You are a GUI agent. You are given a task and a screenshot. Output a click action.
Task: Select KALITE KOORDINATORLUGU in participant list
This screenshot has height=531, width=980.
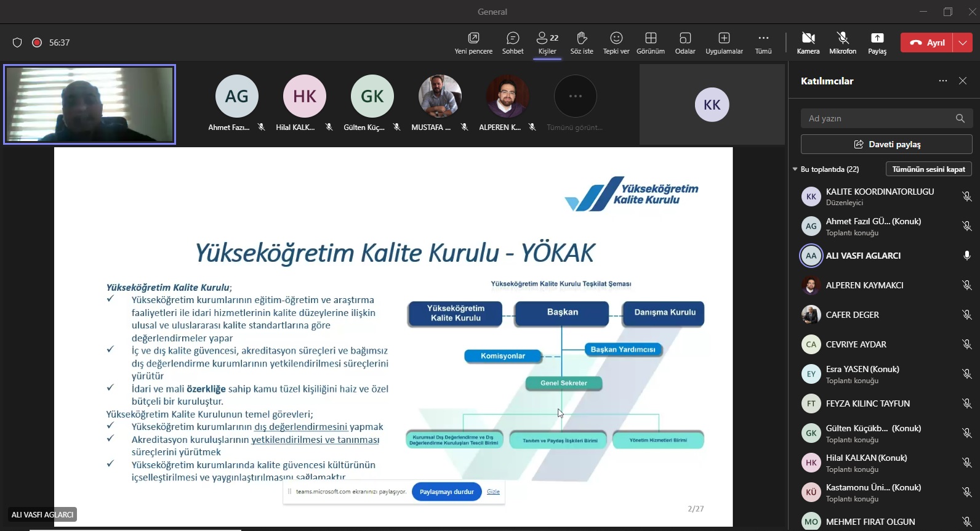click(886, 197)
